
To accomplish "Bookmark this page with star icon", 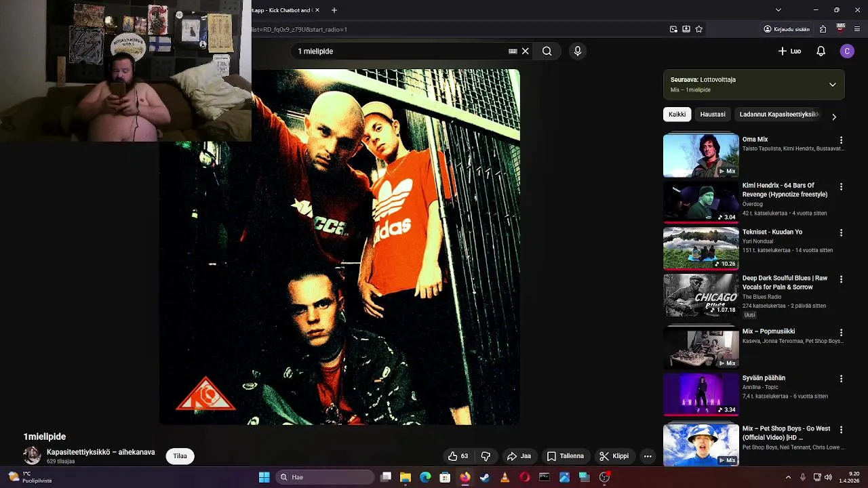I will point(699,29).
